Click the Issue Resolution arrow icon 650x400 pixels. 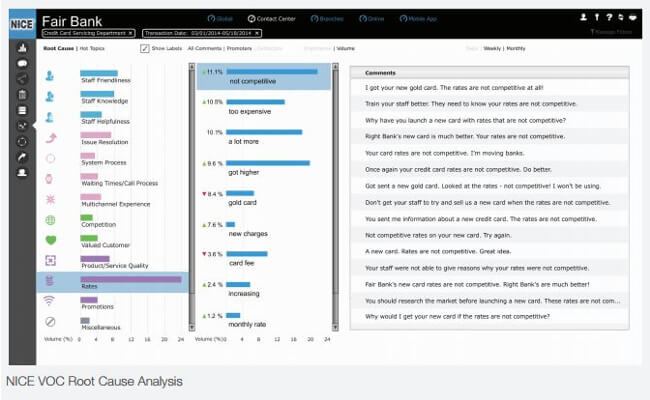tap(51, 138)
